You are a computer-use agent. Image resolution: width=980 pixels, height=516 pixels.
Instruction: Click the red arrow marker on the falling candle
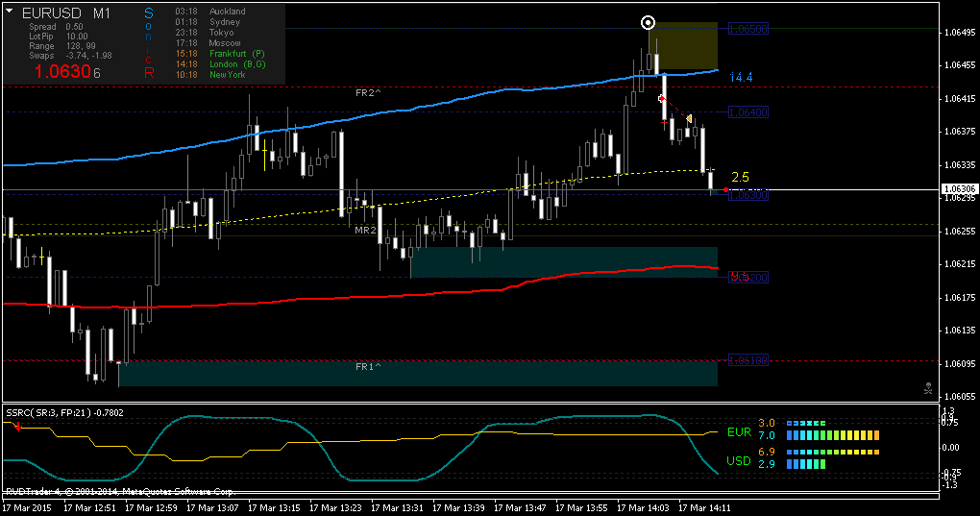[x=661, y=98]
